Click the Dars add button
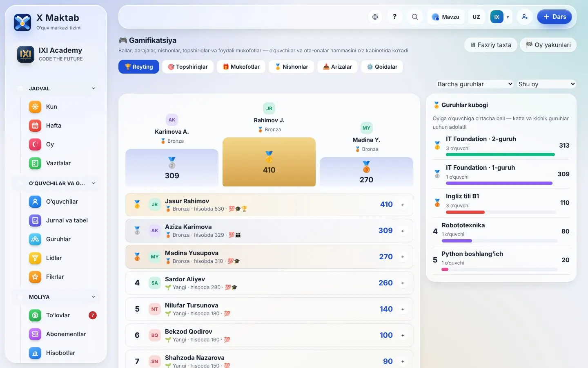Screen dimensions: 588x368 (555, 17)
